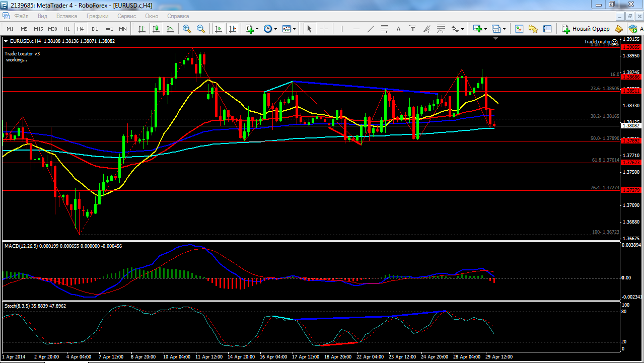Open the Вставка menu
The image size is (644, 363).
coord(67,16)
